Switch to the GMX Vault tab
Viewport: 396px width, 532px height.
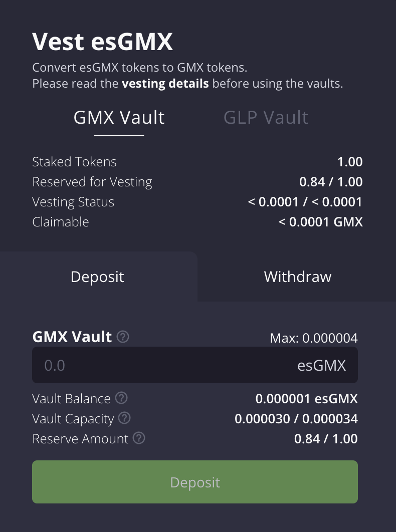coord(119,118)
